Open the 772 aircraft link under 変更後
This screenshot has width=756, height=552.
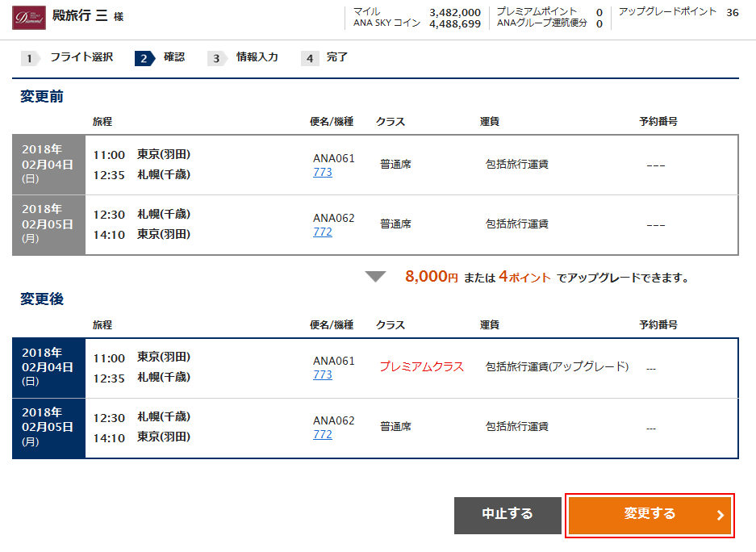pyautogui.click(x=323, y=434)
